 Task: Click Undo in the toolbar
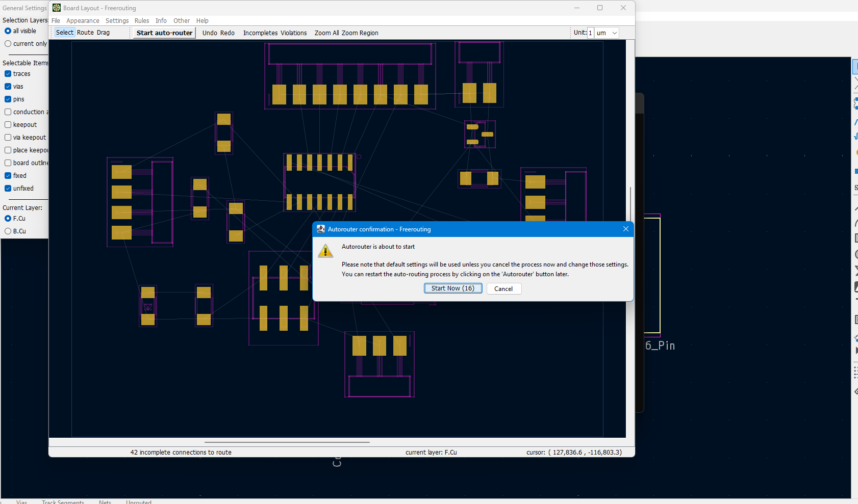click(210, 33)
